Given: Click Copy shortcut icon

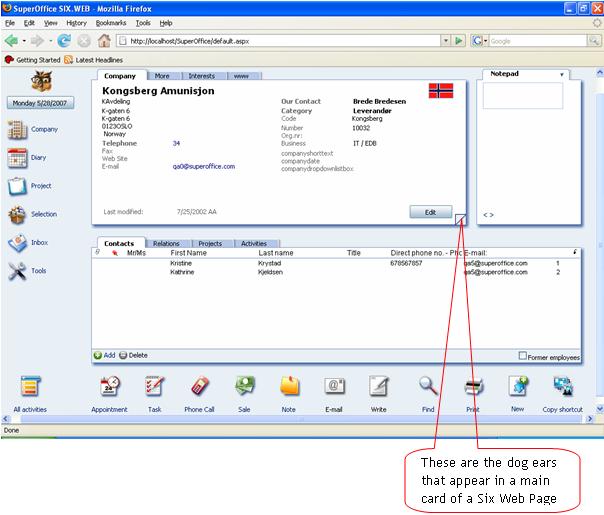Looking at the screenshot, I should (563, 386).
